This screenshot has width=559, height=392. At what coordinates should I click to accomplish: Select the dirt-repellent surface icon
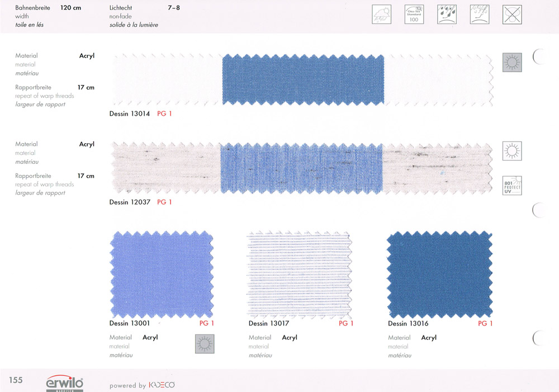point(480,15)
